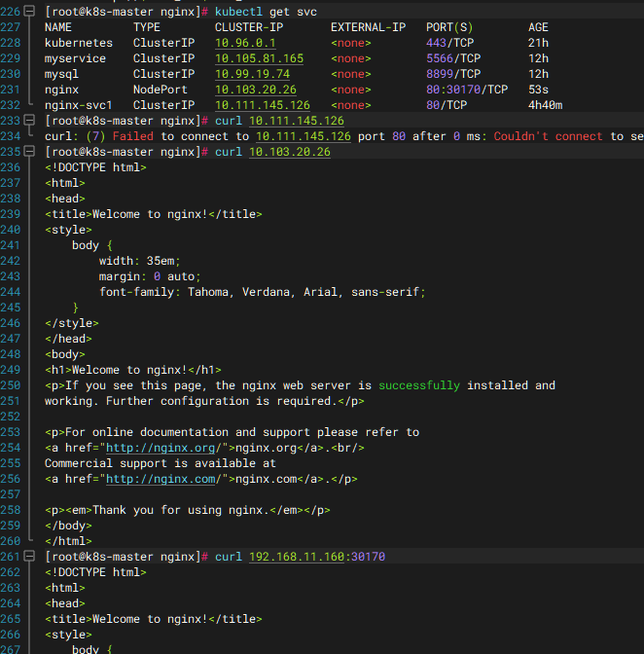Click myservice cluster IP 10.105.81.165
Image resolution: width=644 pixels, height=654 pixels.
259,58
